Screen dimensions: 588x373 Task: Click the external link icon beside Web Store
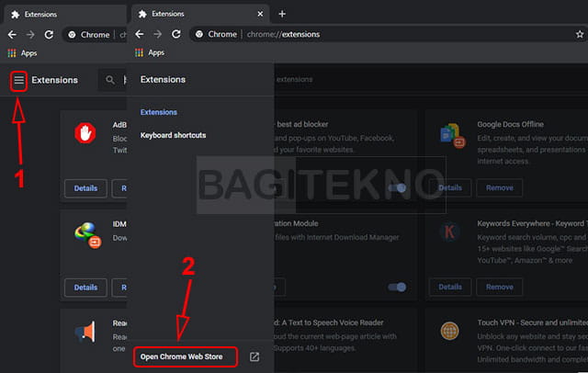click(254, 356)
